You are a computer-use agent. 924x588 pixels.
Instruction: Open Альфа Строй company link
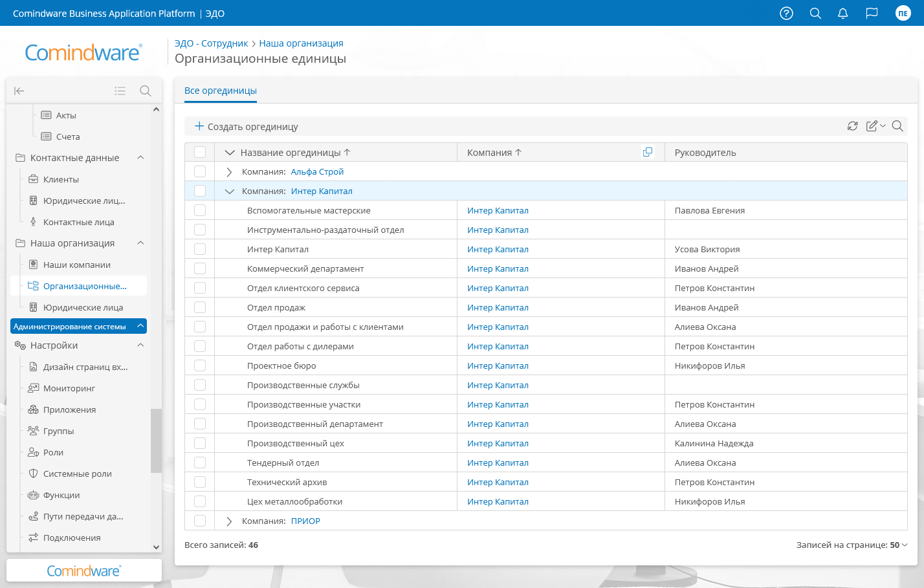click(317, 171)
